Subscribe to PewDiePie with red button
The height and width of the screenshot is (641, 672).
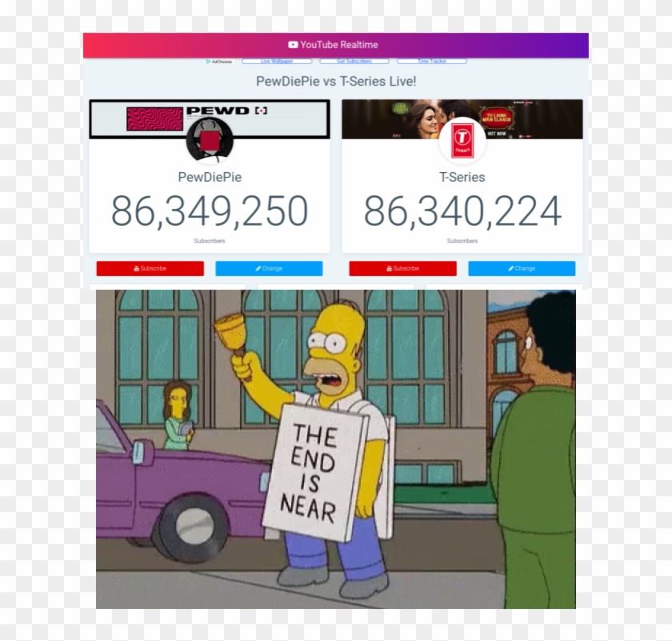(150, 268)
